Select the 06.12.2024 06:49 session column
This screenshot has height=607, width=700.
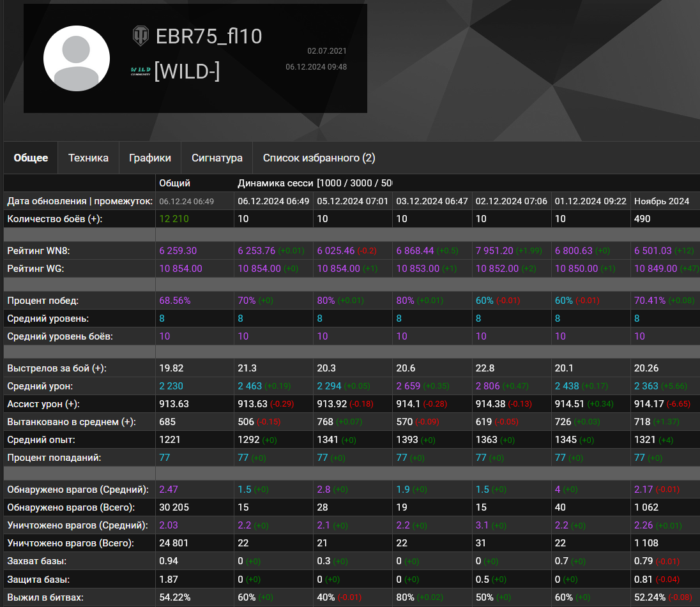coord(273,201)
